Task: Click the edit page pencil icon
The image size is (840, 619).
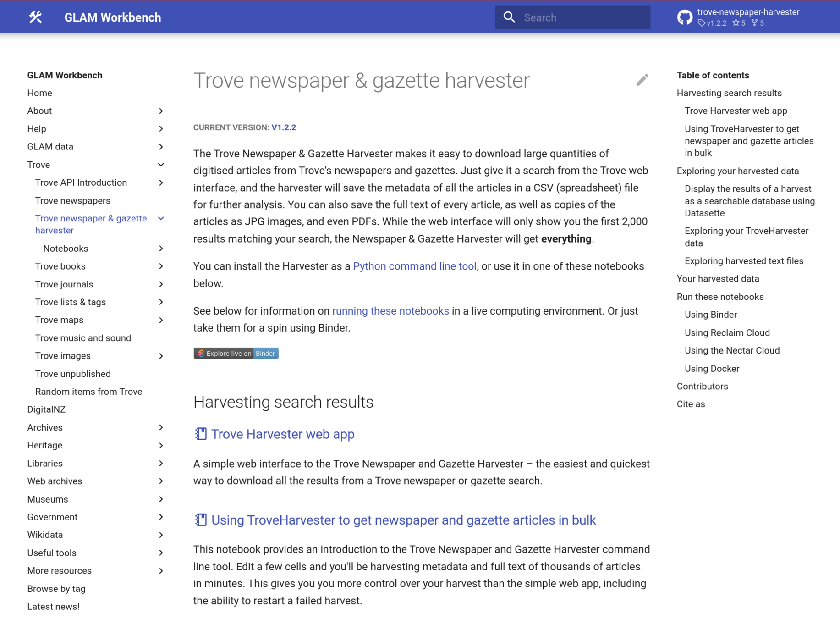Action: (x=642, y=80)
